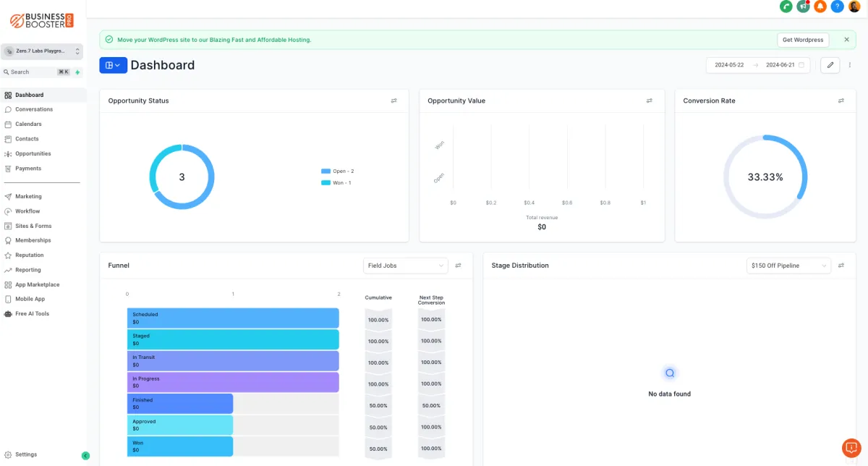Viewport: 868px width, 466px height.
Task: Open the Zero.7 Labs account switcher
Action: [x=42, y=51]
